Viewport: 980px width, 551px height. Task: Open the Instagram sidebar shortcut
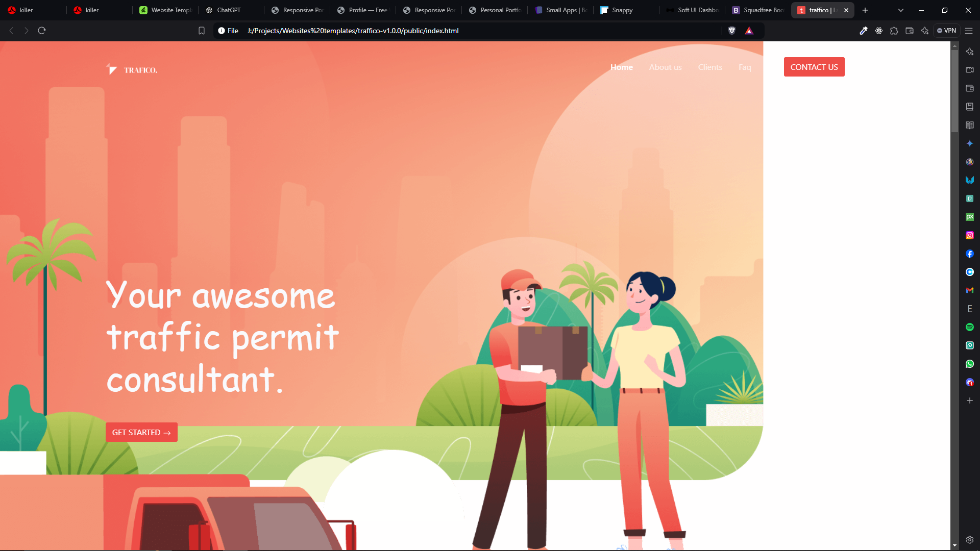[x=970, y=235]
